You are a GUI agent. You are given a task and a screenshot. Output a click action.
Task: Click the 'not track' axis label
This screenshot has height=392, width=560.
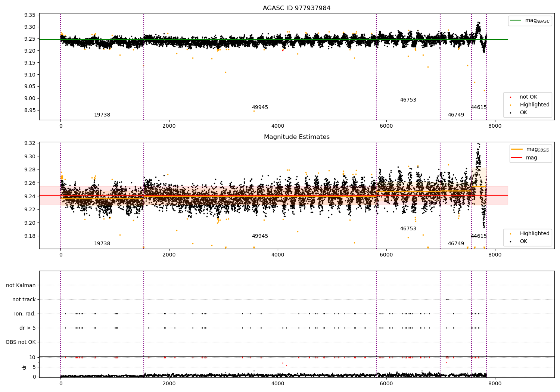coord(24,299)
